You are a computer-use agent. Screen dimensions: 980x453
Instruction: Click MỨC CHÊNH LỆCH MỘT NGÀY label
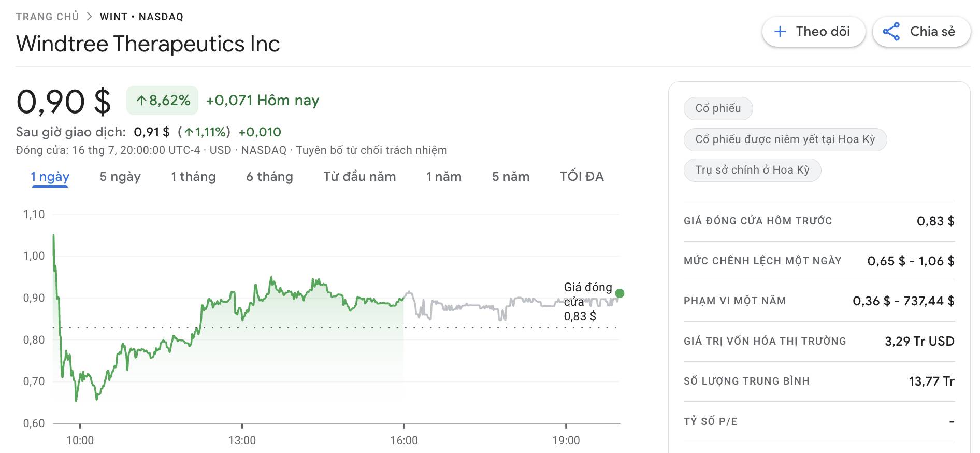(x=762, y=261)
